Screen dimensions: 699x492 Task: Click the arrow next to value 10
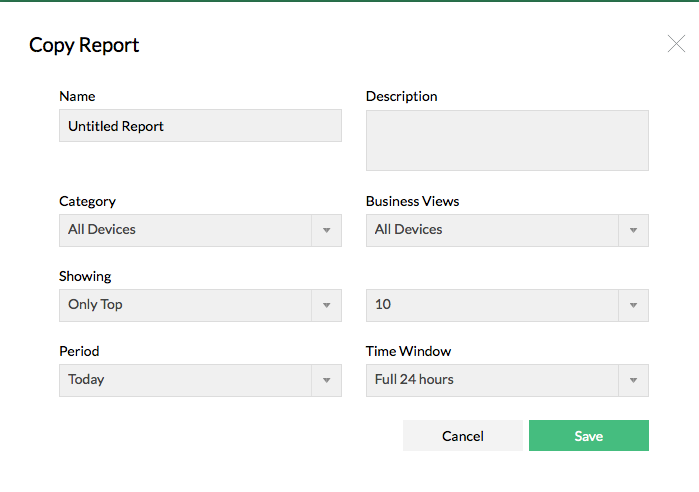coord(633,305)
